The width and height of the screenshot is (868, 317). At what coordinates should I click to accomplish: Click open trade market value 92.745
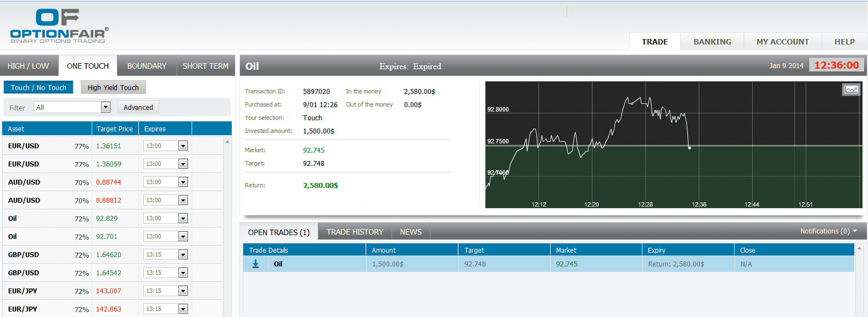[567, 264]
